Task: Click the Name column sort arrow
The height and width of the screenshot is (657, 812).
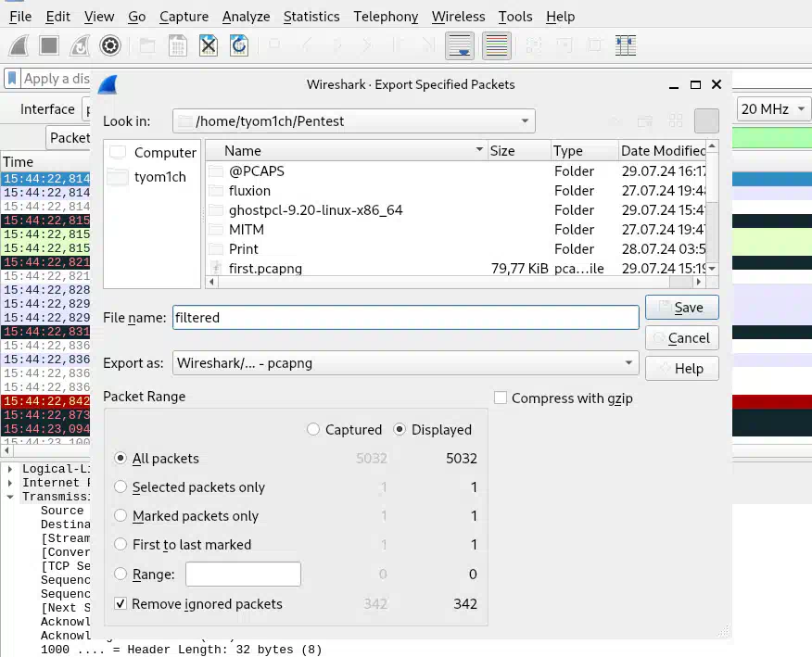Action: 479,150
